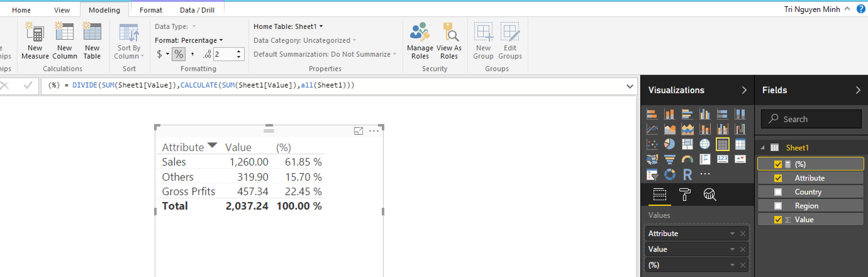The width and height of the screenshot is (868, 277).
Task: Open Manage Roles
Action: (420, 41)
